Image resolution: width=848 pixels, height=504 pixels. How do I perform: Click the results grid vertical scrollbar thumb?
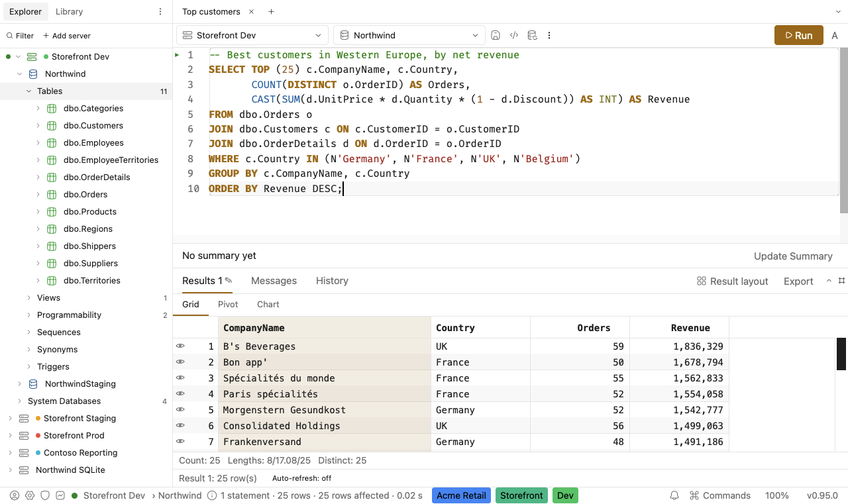(x=841, y=354)
